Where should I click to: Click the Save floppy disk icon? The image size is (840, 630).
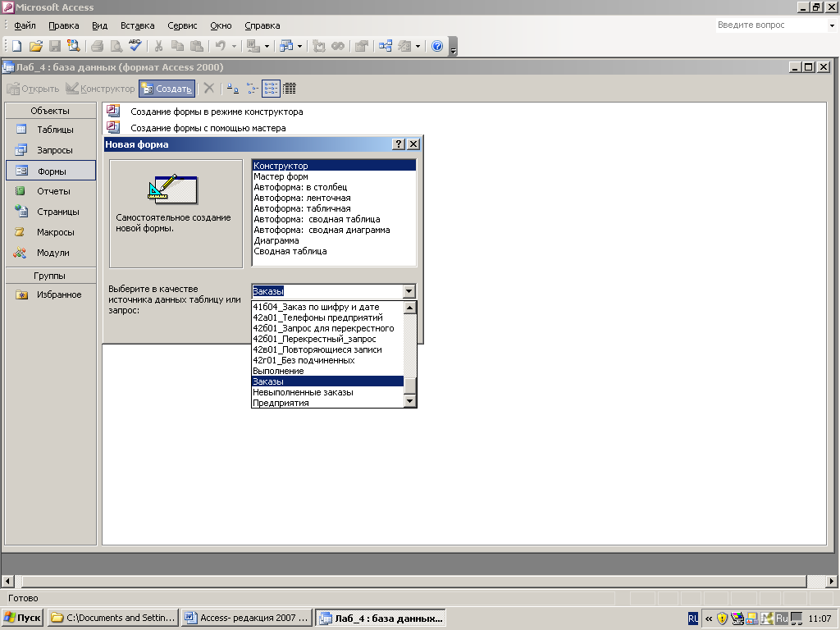click(x=55, y=46)
